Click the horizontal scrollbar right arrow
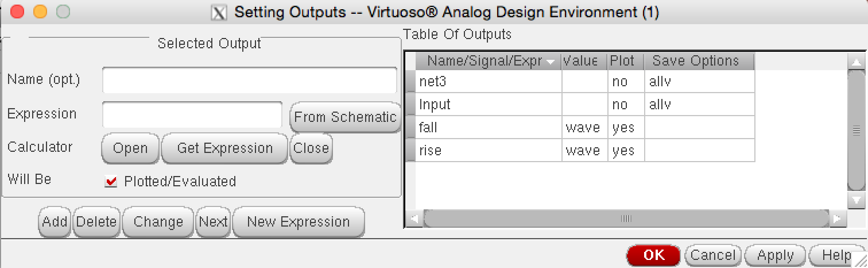The width and height of the screenshot is (868, 268). pyautogui.click(x=838, y=219)
